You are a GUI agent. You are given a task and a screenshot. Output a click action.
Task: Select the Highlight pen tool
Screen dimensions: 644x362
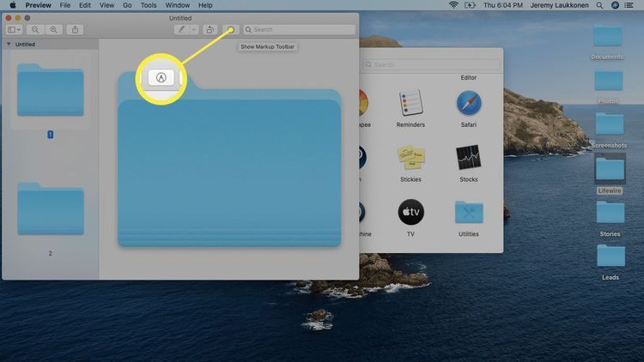point(182,29)
